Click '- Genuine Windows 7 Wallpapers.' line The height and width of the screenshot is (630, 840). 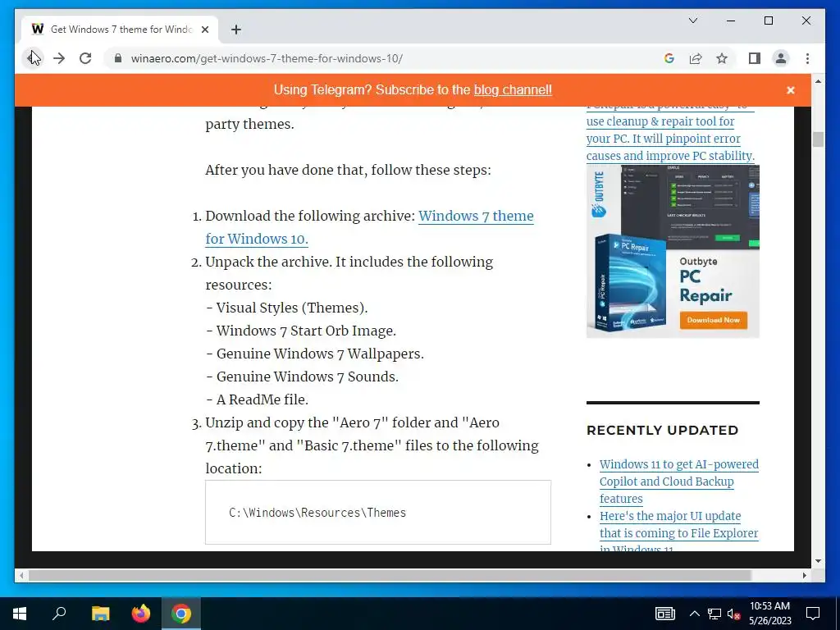click(314, 354)
